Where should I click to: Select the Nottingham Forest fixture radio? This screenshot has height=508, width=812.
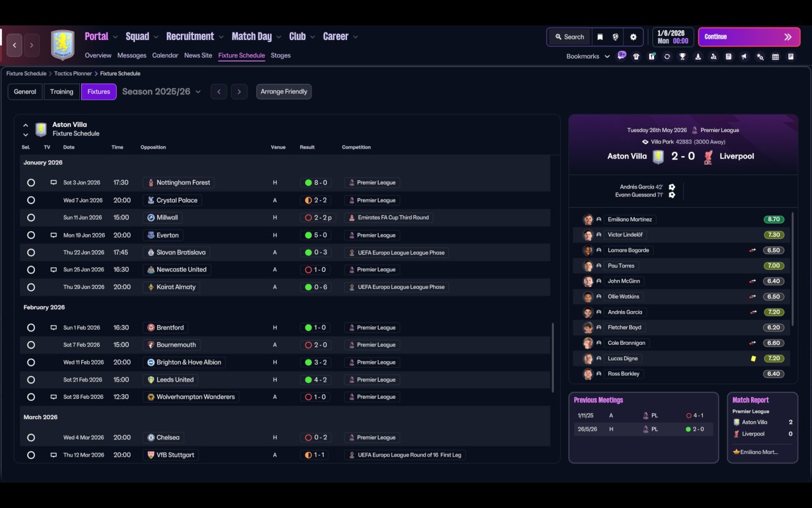tap(31, 183)
